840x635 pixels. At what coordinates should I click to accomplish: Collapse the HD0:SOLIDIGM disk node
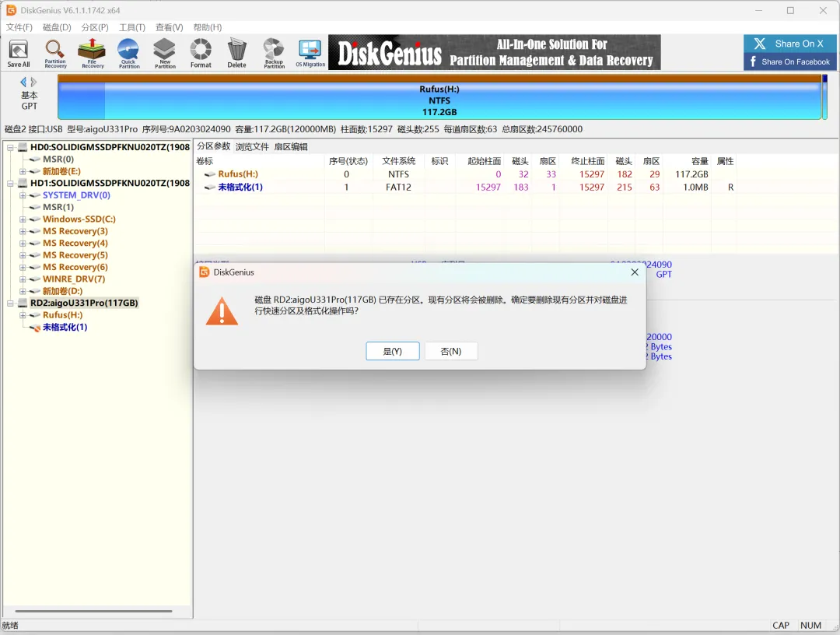[x=10, y=147]
